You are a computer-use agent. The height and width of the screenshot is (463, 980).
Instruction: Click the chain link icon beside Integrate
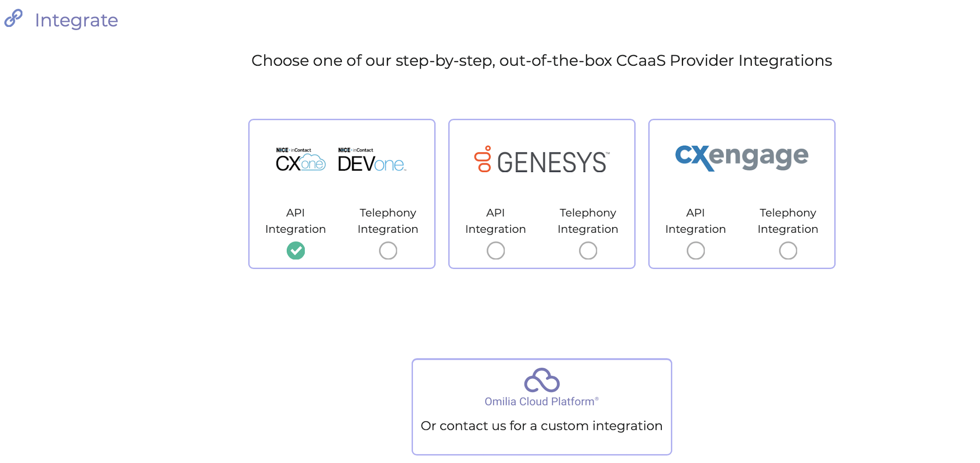point(13,18)
